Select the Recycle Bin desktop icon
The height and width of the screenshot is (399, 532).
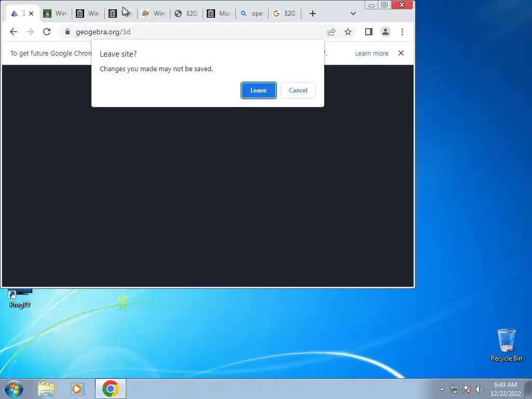pyautogui.click(x=506, y=345)
